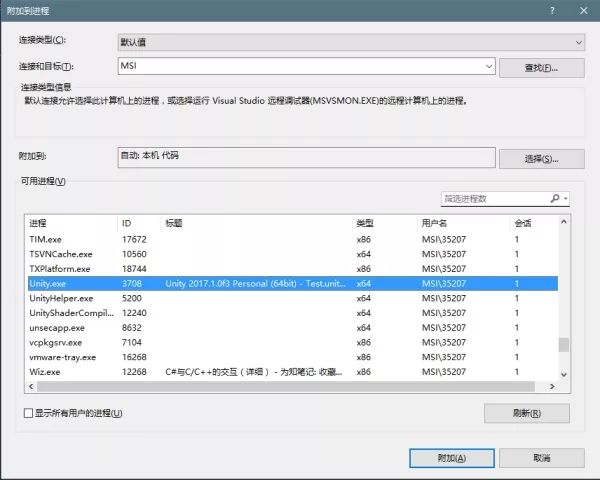Click process ID 17672
This screenshot has width=600, height=480.
(134, 240)
